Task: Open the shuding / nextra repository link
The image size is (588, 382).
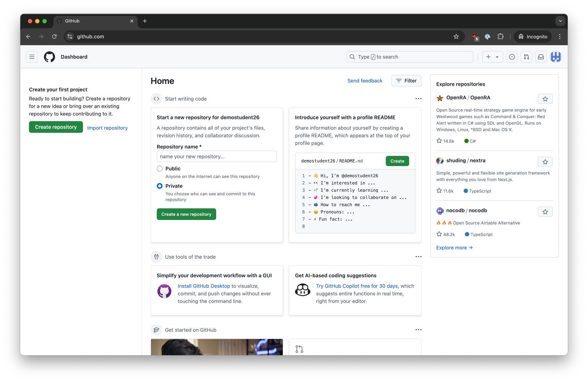Action: 466,161
